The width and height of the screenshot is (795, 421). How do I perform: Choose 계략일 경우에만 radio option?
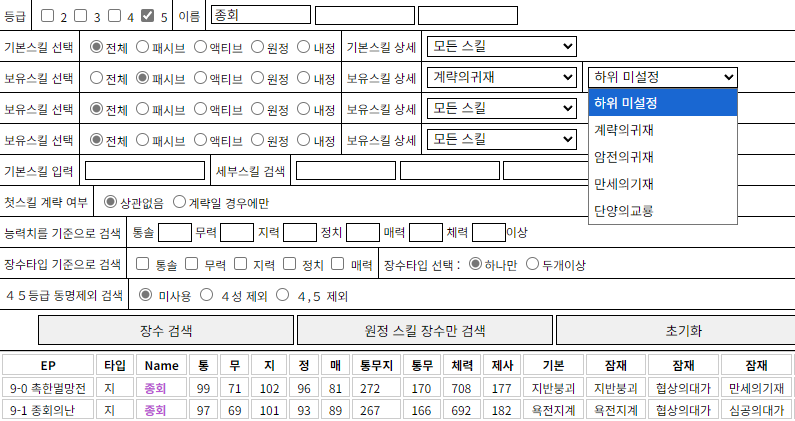(x=179, y=202)
